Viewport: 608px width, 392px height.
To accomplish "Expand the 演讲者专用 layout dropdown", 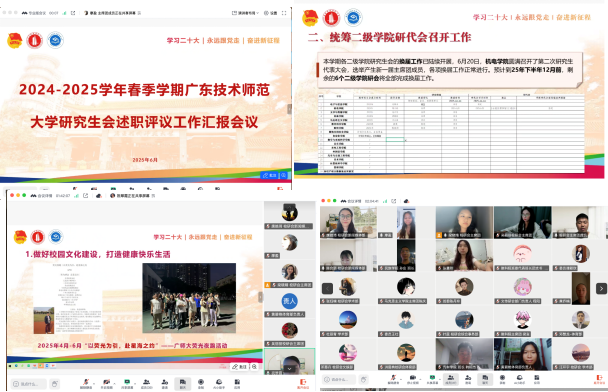I will click(x=245, y=13).
